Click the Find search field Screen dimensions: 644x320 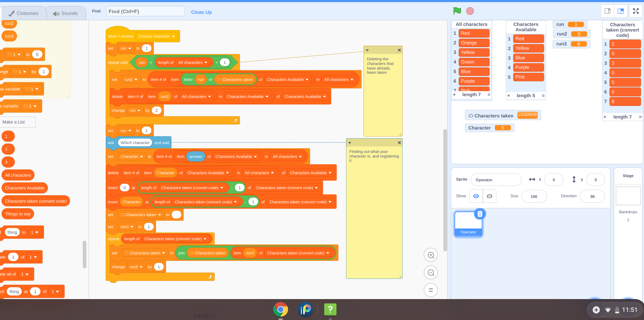(145, 11)
